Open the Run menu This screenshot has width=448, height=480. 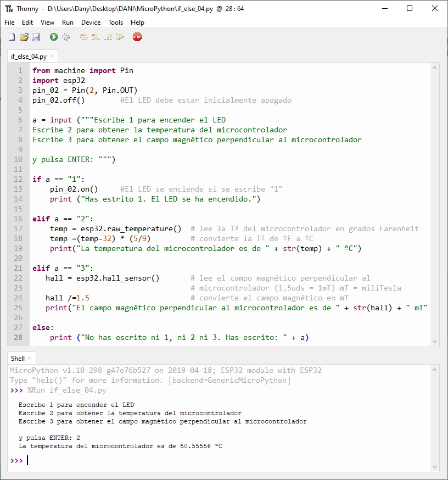point(68,23)
